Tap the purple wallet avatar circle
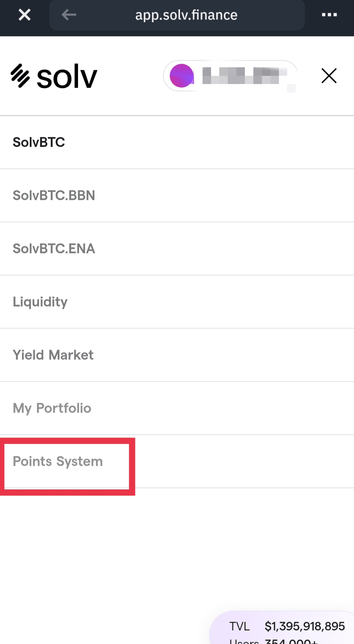This screenshot has width=354, height=644. click(x=182, y=76)
